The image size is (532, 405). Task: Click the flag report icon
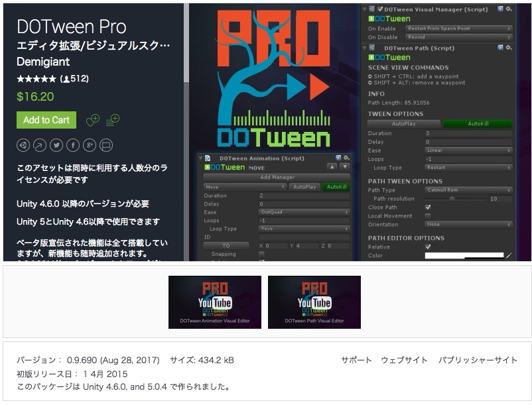point(106,145)
